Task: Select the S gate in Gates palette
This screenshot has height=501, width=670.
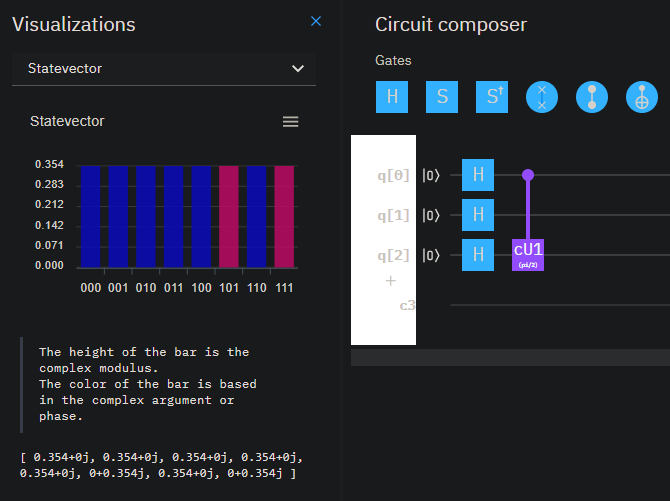Action: point(442,97)
